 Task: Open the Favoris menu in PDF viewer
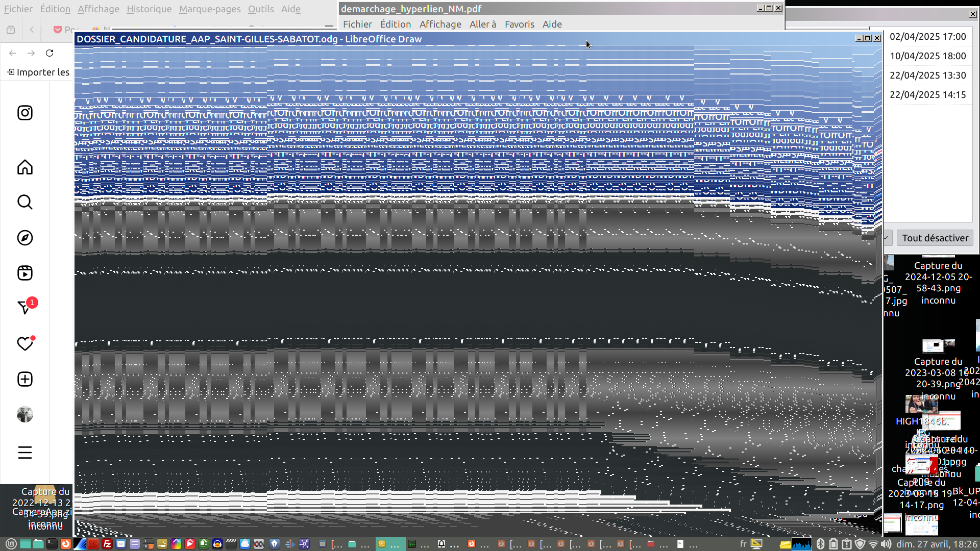point(519,24)
